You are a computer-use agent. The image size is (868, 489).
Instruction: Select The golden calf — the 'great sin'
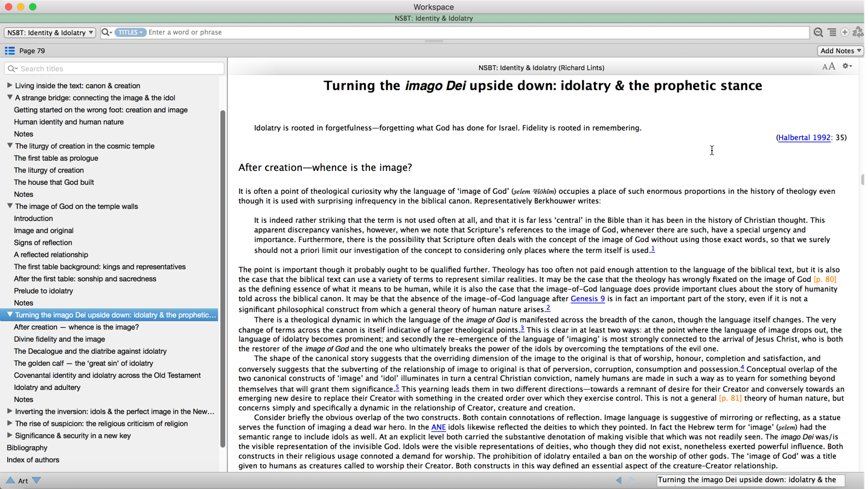pyautogui.click(x=83, y=363)
